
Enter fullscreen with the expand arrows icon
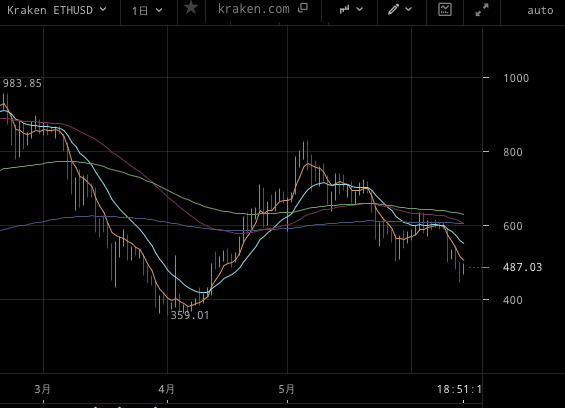(482, 10)
